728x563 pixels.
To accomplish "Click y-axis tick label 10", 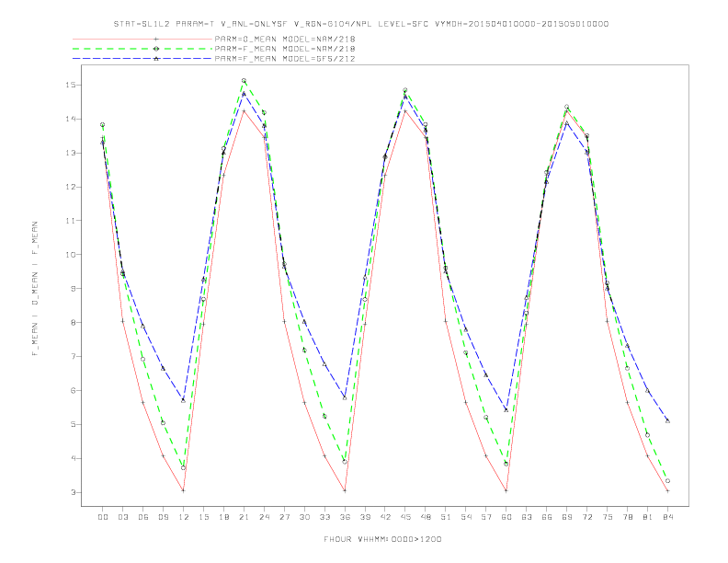I will coord(70,255).
